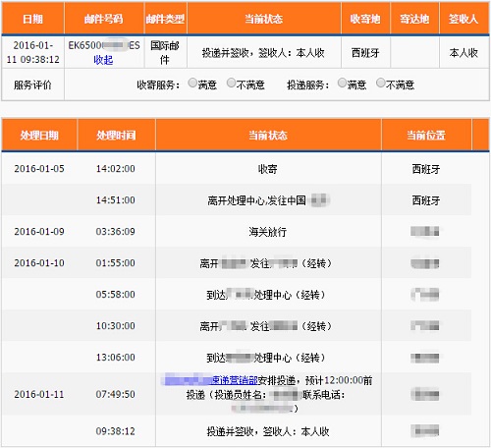Screen dimensions: 491x448
Task: Select the 收寄 status row at 14:02:00
Action: [x=237, y=169]
